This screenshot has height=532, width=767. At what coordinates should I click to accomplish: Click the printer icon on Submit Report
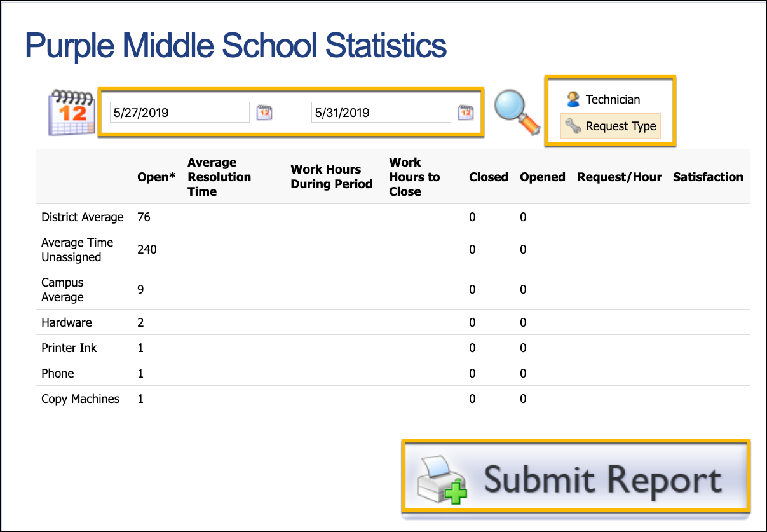442,480
